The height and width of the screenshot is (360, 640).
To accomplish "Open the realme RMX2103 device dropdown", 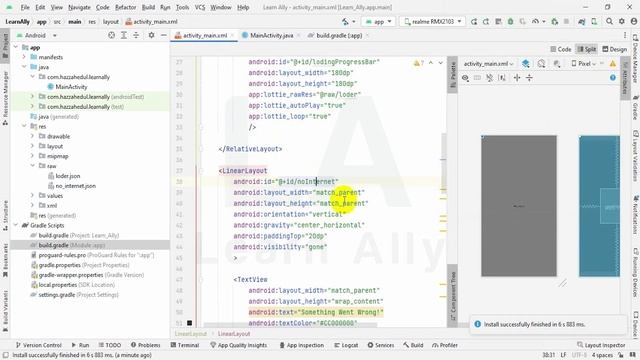I will [x=433, y=22].
